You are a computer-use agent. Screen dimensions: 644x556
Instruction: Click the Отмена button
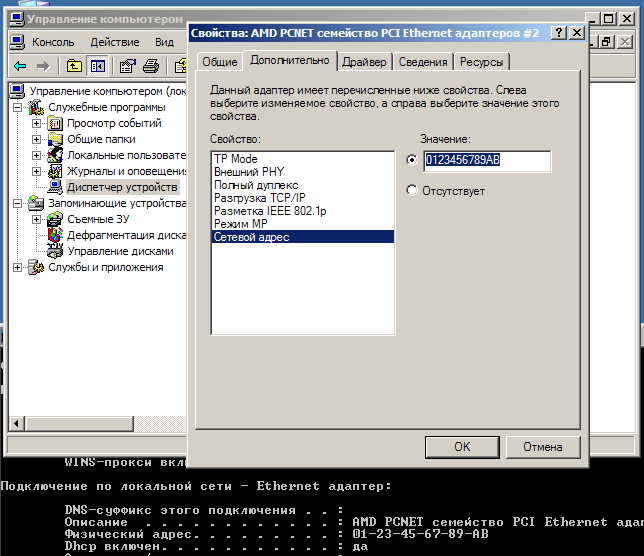543,447
